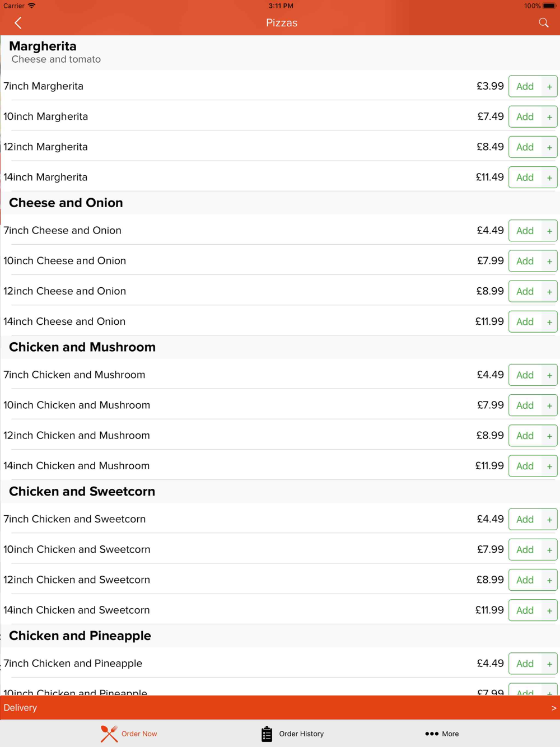Tap the plus beside 7inch Margherita
The height and width of the screenshot is (747, 560).
pos(549,87)
